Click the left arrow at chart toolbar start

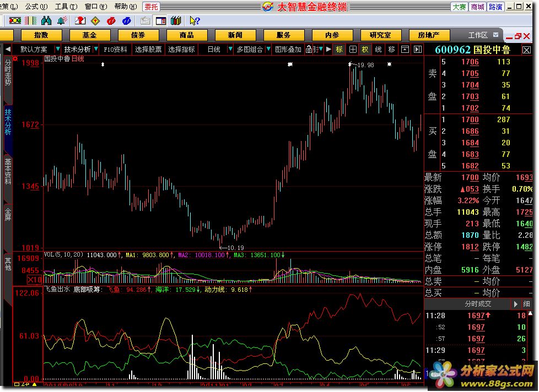point(8,50)
